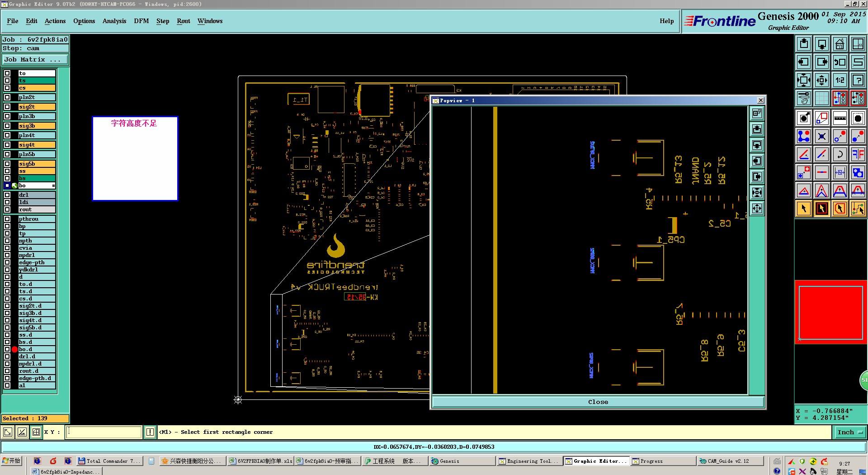The width and height of the screenshot is (868, 475).
Task: Click the Close button in Popview
Action: 598,402
